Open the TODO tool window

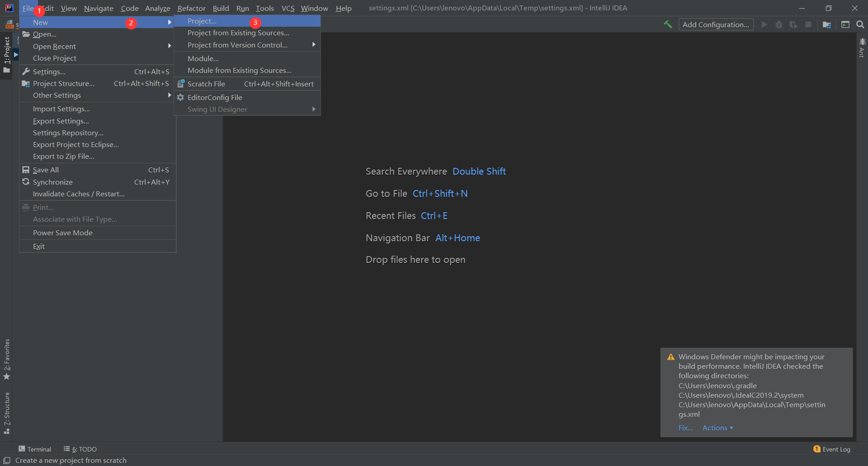click(x=80, y=449)
